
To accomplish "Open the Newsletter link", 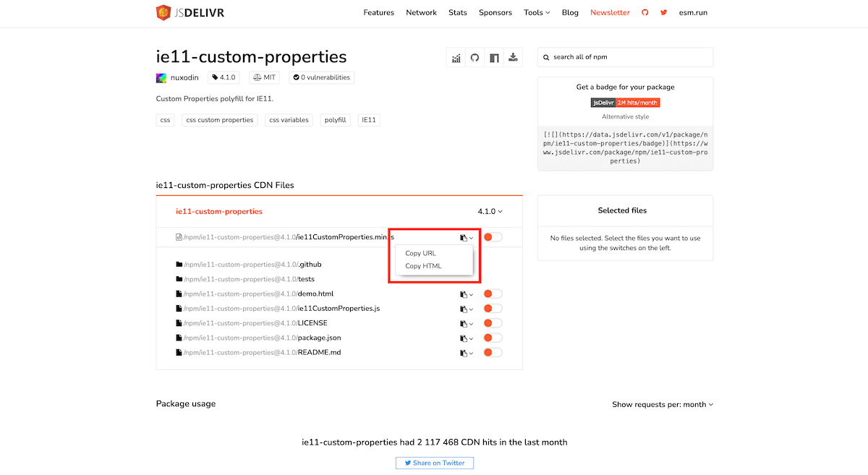I will coord(610,12).
